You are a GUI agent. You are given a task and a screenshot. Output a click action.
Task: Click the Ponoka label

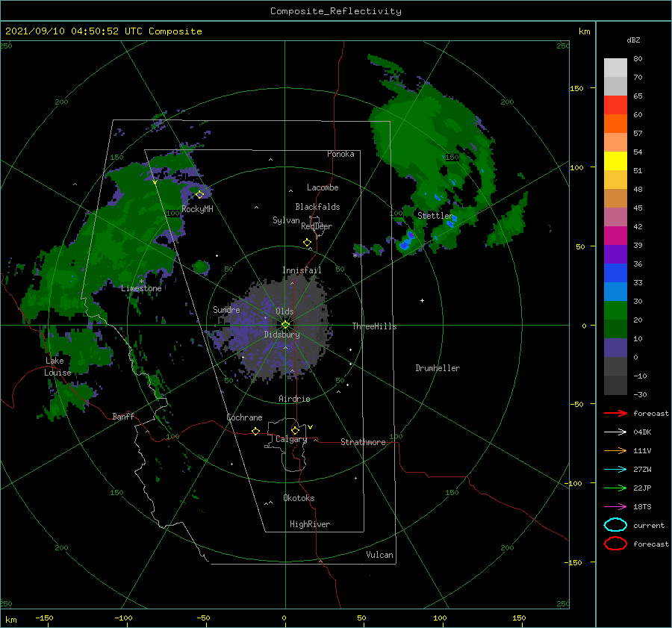click(340, 155)
